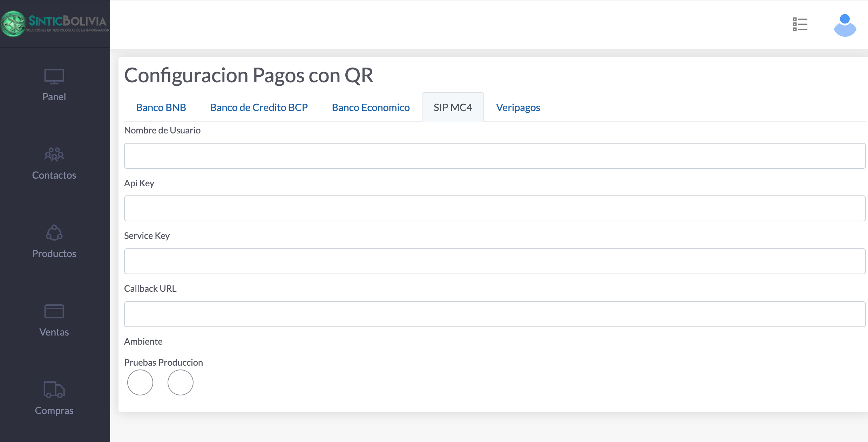Viewport: 868px width, 442px height.
Task: Open Productos section icon
Action: [54, 233]
